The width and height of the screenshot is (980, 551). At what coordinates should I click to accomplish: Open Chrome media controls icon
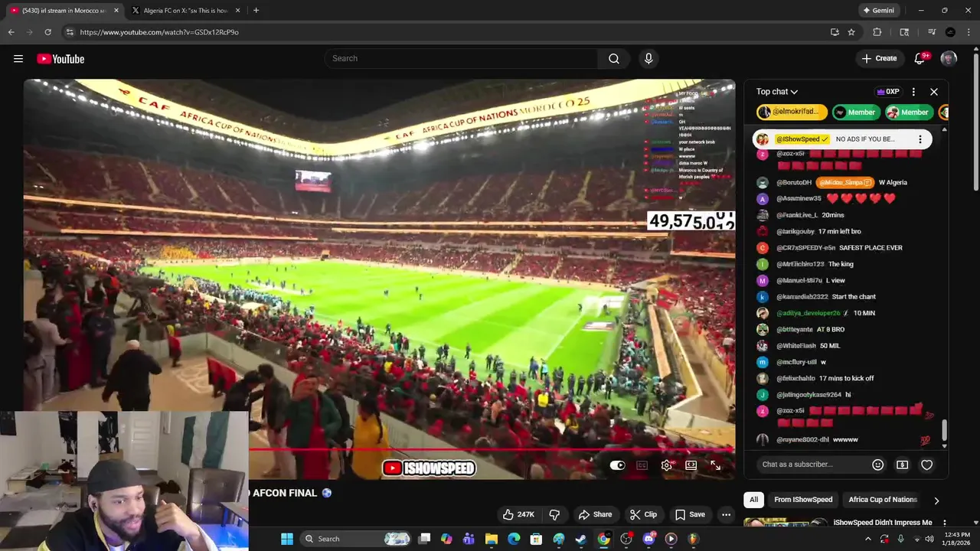tap(932, 32)
